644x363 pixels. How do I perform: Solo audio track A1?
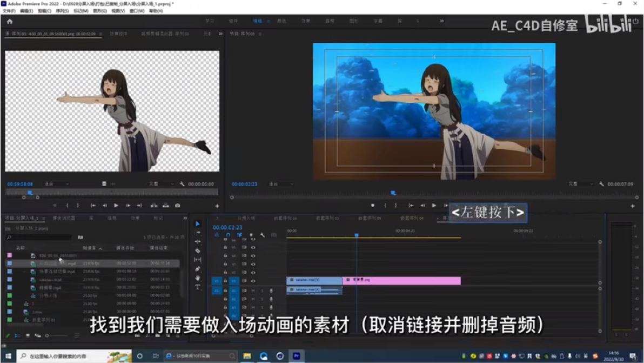(262, 291)
